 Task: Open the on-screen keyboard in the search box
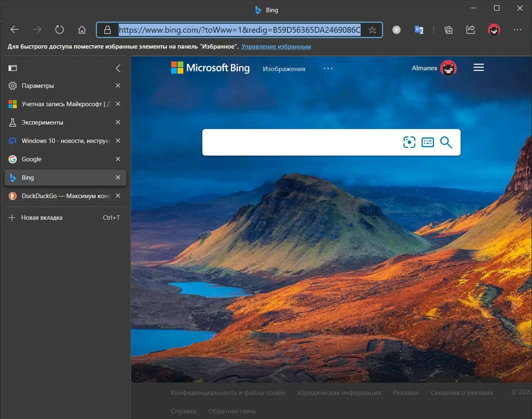427,142
